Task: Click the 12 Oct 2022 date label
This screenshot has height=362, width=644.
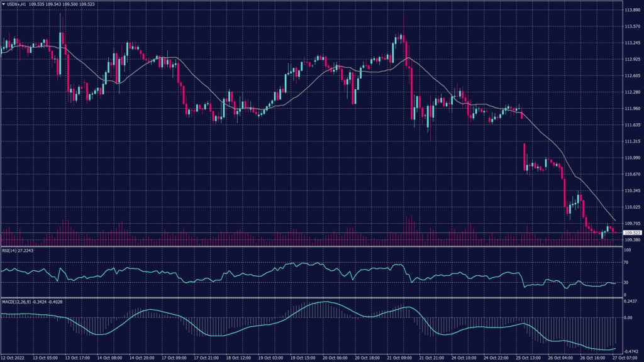Action: (12, 358)
